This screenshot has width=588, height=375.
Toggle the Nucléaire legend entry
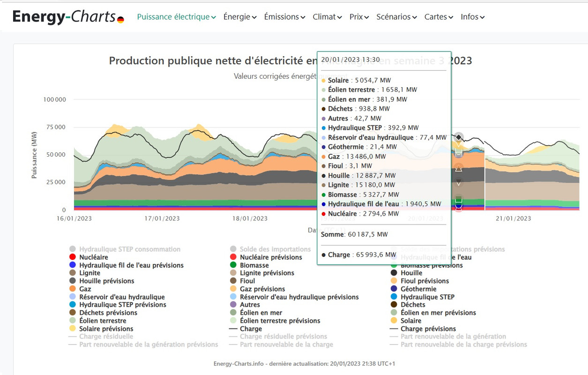[89, 257]
